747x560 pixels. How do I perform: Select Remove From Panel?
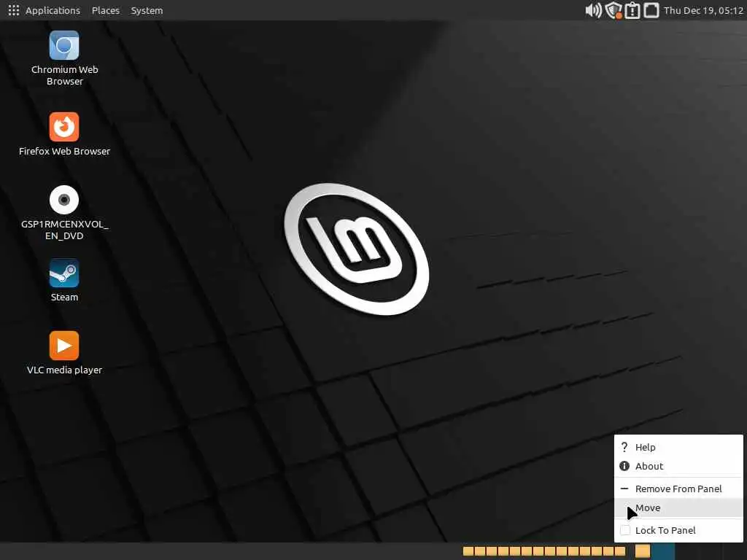[x=678, y=489]
